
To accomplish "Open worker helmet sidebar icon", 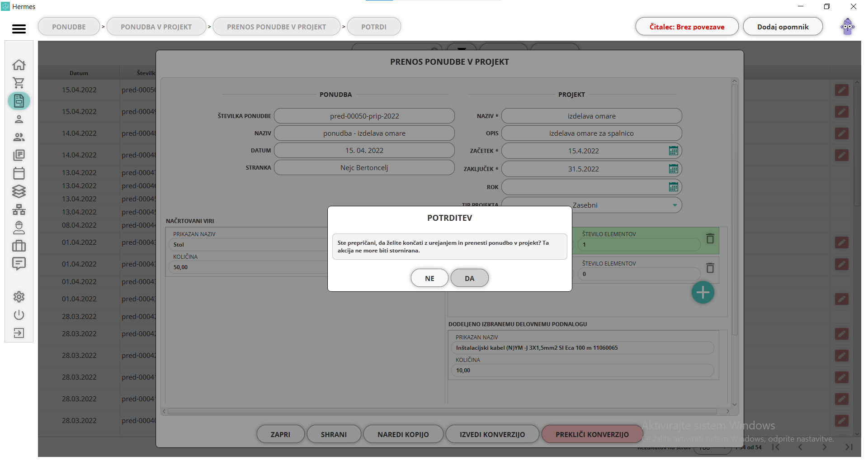I will pyautogui.click(x=19, y=228).
